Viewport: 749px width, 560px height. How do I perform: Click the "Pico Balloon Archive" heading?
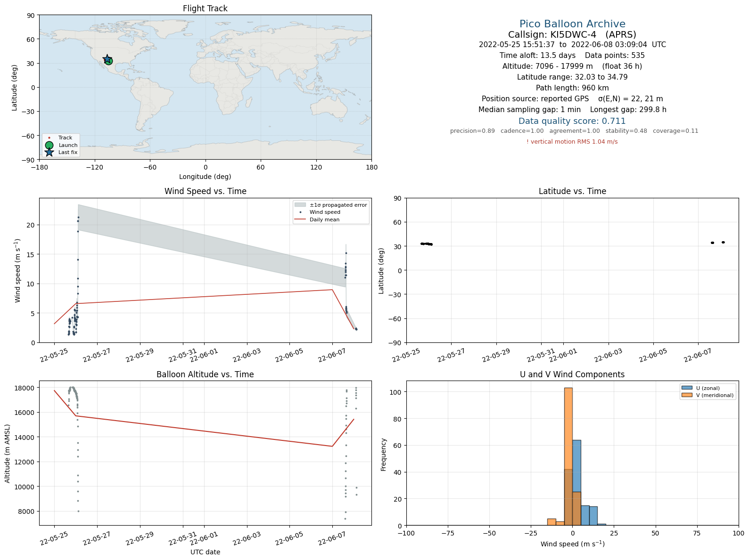click(572, 24)
